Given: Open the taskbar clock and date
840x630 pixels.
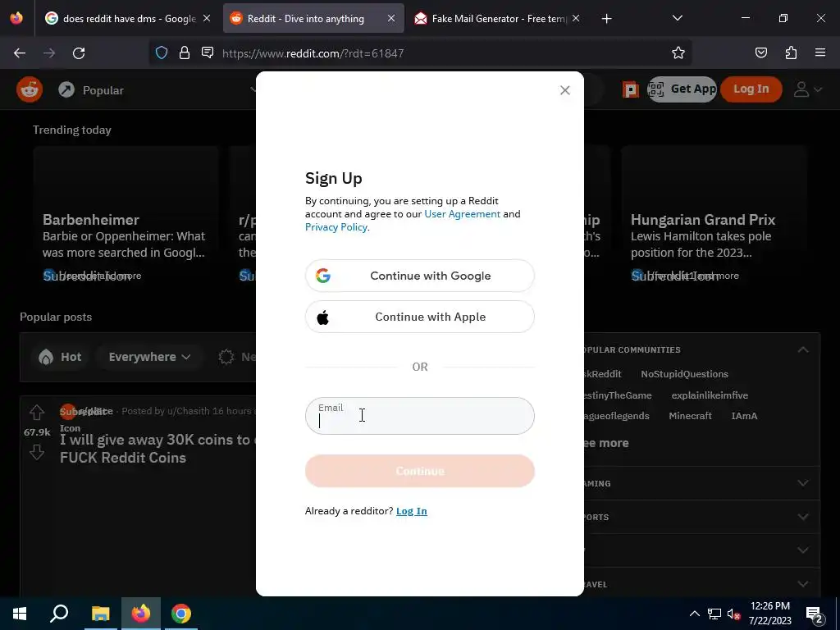Looking at the screenshot, I should point(769,614).
